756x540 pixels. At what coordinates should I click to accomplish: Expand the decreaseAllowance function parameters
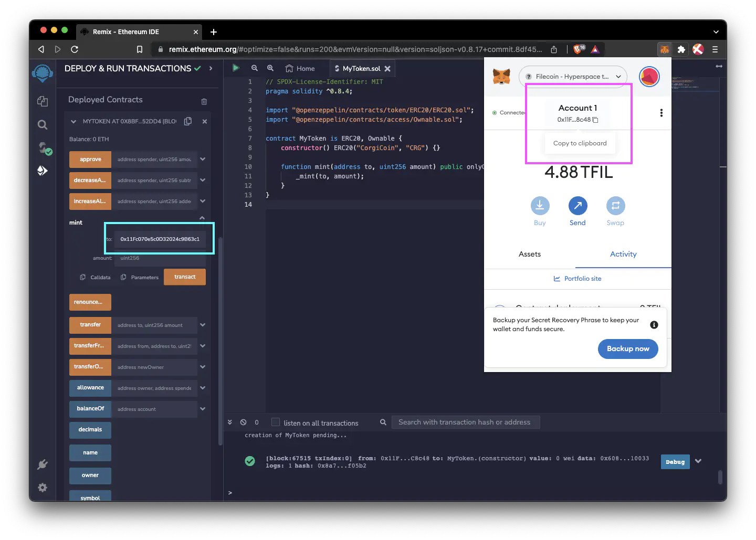tap(203, 180)
